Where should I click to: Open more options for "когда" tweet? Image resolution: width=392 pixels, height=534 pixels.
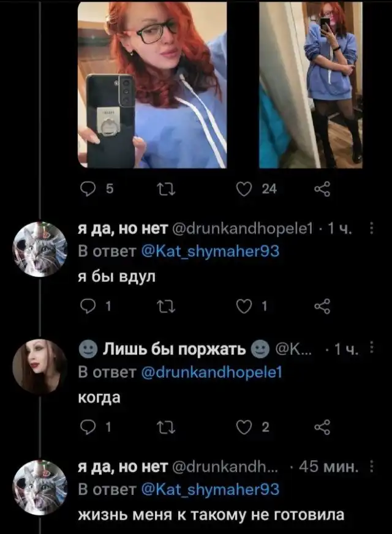[374, 348]
